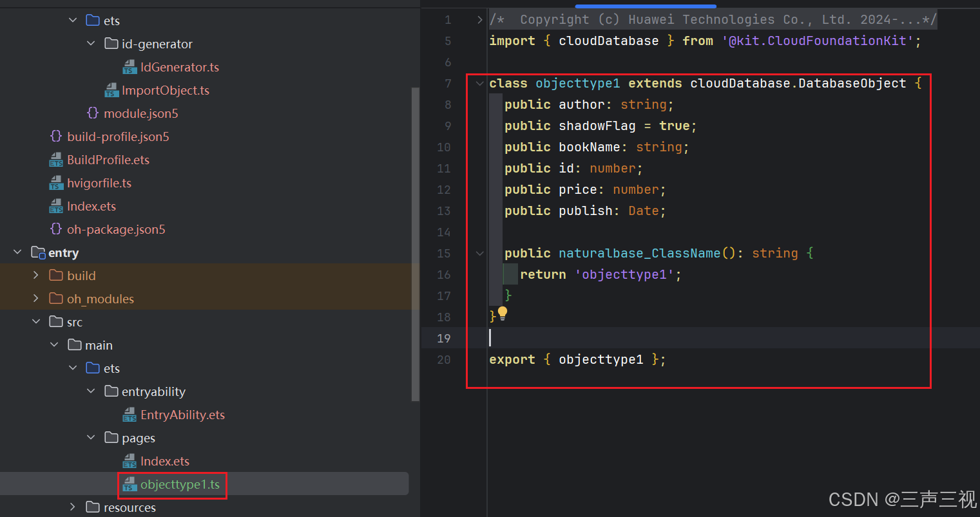Collapse the top ets folder chevron
The image size is (980, 517).
tap(73, 21)
